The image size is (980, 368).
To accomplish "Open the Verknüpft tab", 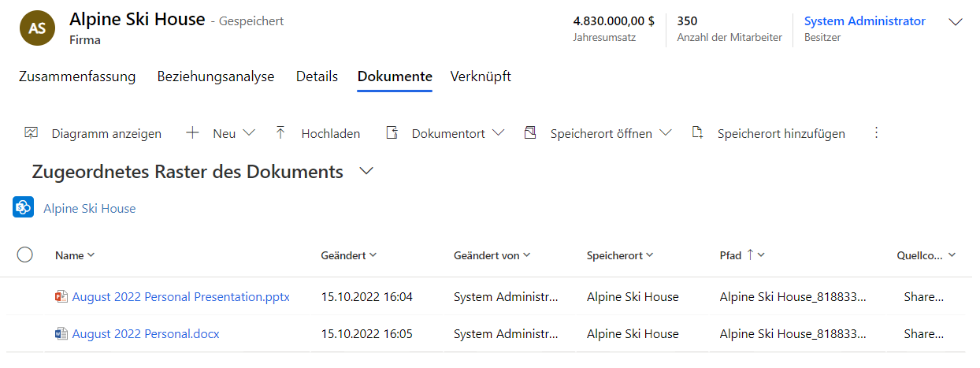I will coord(481,76).
